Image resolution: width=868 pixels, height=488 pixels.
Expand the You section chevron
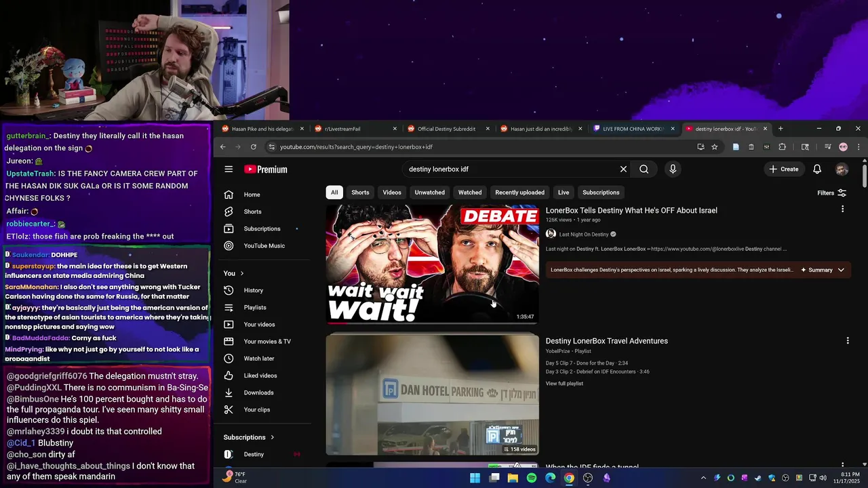point(242,273)
